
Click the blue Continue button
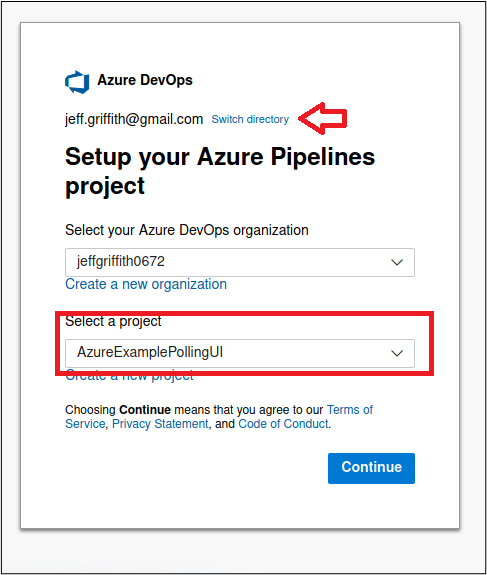coord(371,468)
